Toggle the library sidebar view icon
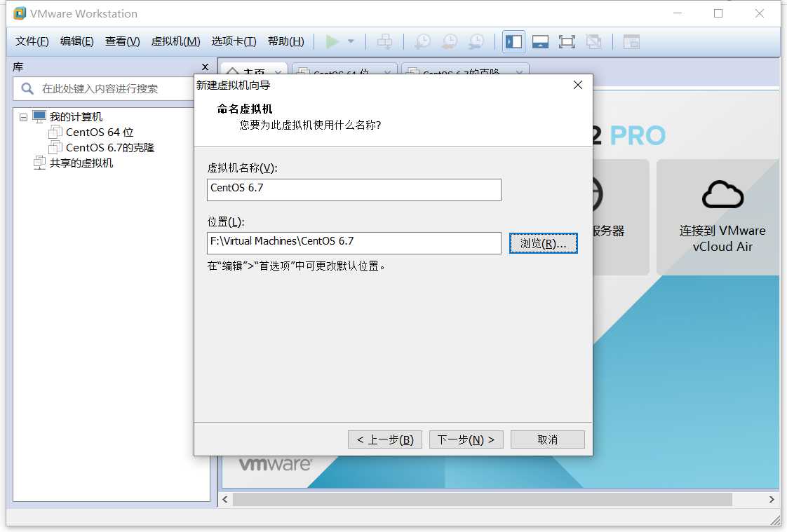787x532 pixels. pos(513,41)
